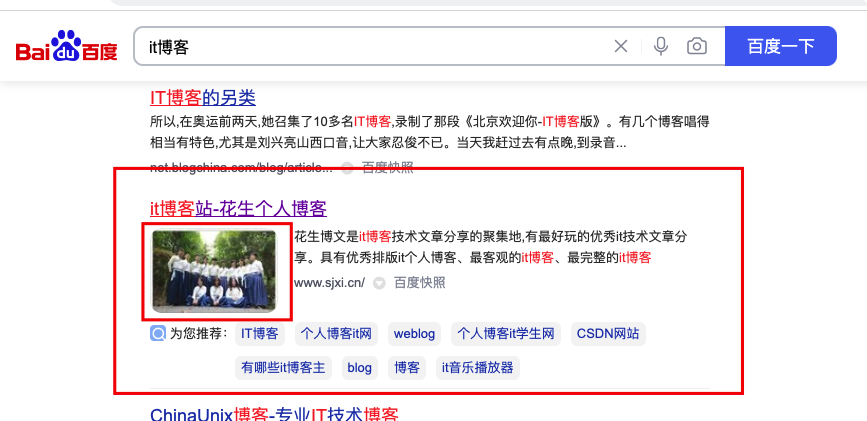Image resolution: width=867 pixels, height=421 pixels.
Task: Select the 个人博客it学生网 recommendation tag
Action: coord(506,334)
